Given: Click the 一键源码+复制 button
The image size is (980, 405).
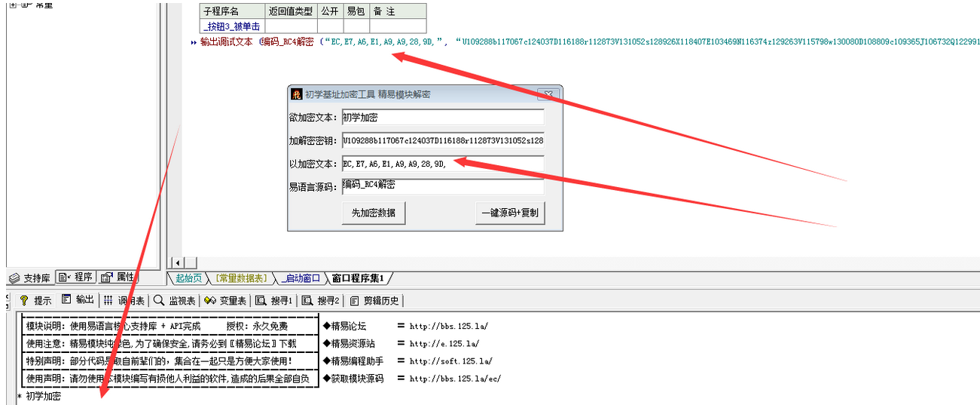Looking at the screenshot, I should [x=510, y=213].
